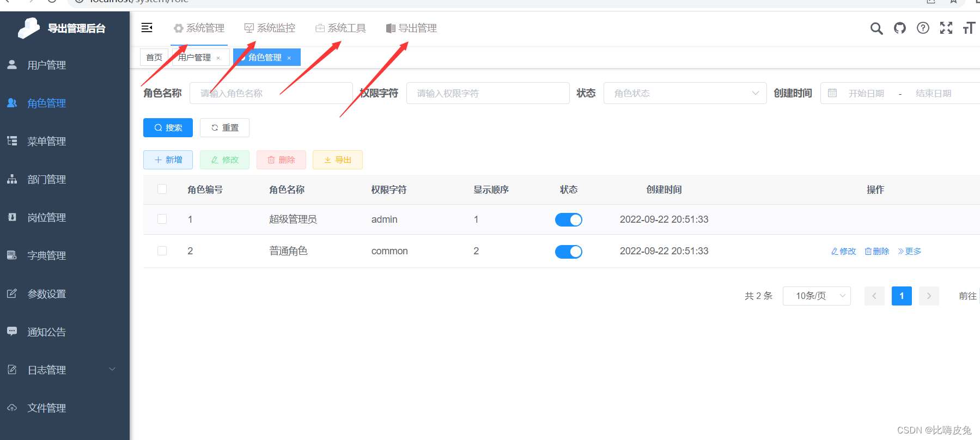Click the log management icon
The width and height of the screenshot is (980, 440).
pyautogui.click(x=12, y=370)
